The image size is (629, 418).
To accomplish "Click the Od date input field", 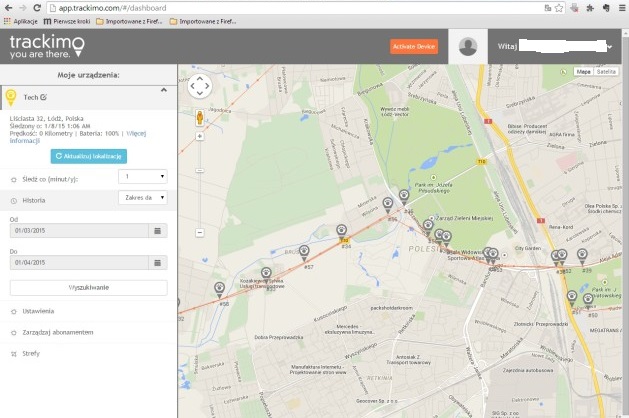I will 78,230.
